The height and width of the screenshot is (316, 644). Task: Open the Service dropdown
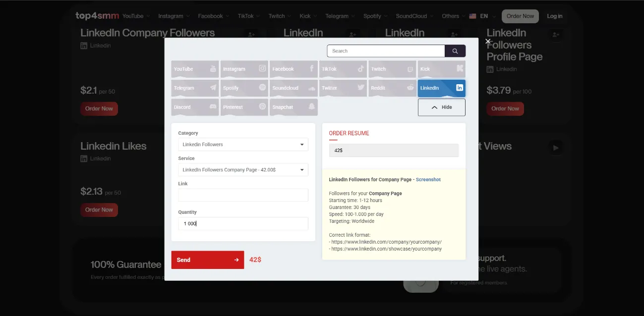[243, 170]
